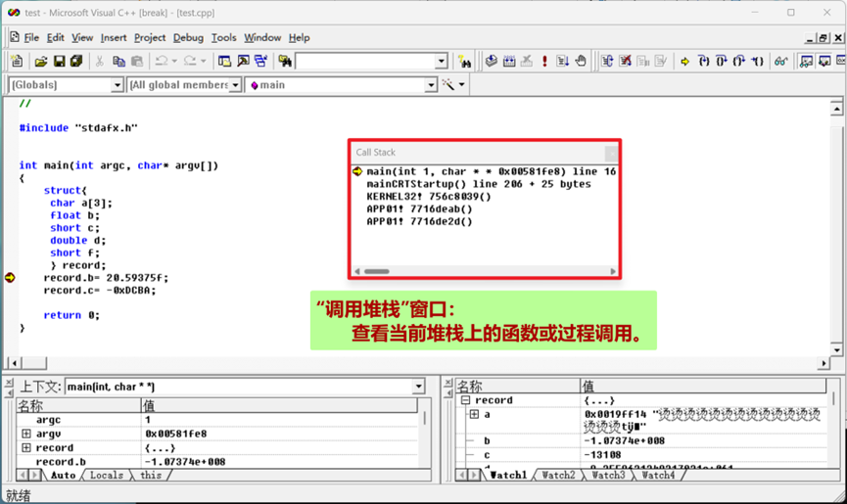
Task: Click the Compile icon
Action: tap(491, 61)
